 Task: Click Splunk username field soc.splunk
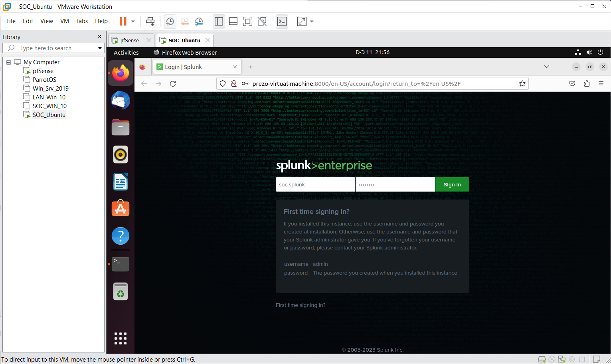point(315,184)
